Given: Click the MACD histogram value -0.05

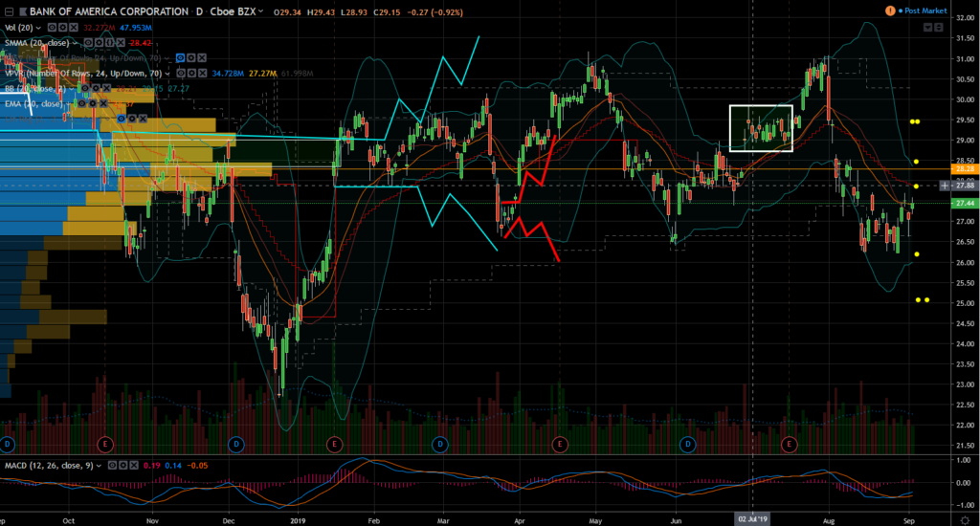Looking at the screenshot, I should click(197, 466).
